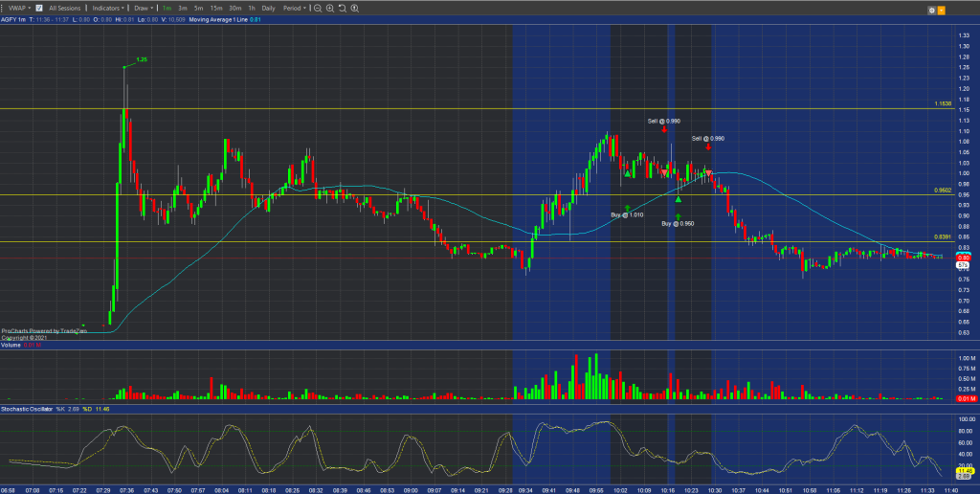Image resolution: width=980 pixels, height=494 pixels.
Task: Switch to the 3m timeframe
Action: click(x=183, y=8)
